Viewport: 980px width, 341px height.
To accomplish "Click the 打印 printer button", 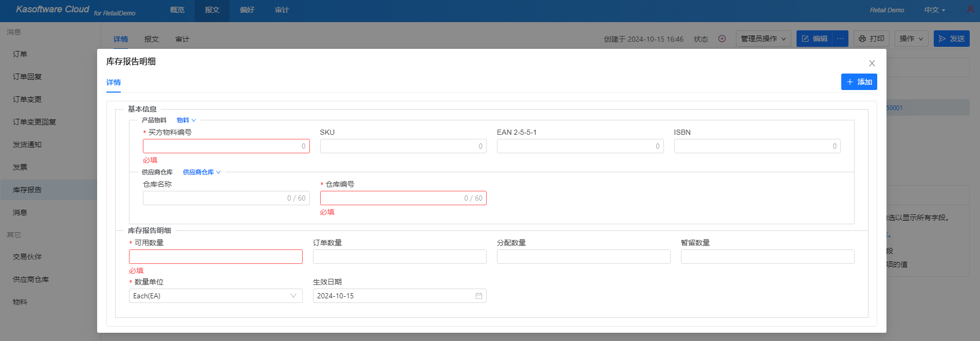I will click(x=871, y=39).
